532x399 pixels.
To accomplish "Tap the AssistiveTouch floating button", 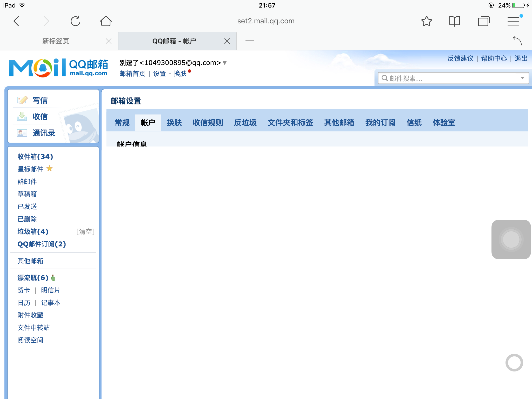I will coord(511,239).
